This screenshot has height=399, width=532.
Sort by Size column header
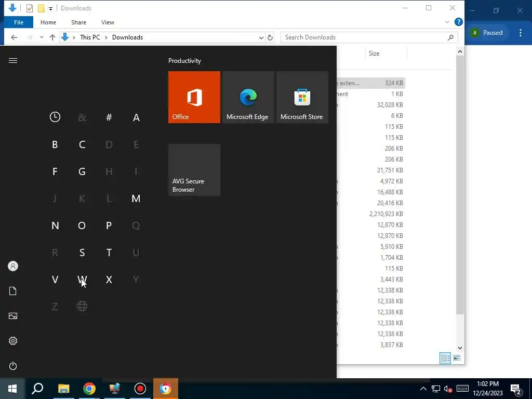point(374,54)
